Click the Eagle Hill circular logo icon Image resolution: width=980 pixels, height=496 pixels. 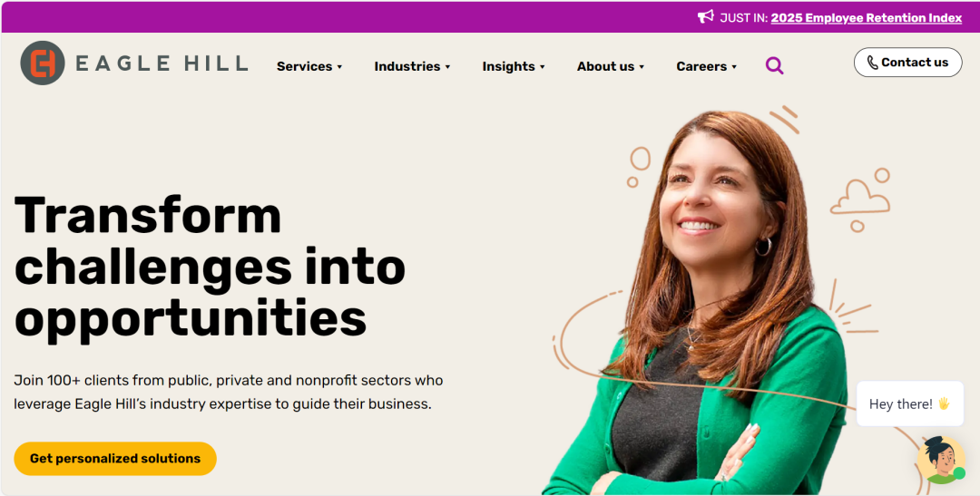pyautogui.click(x=43, y=63)
